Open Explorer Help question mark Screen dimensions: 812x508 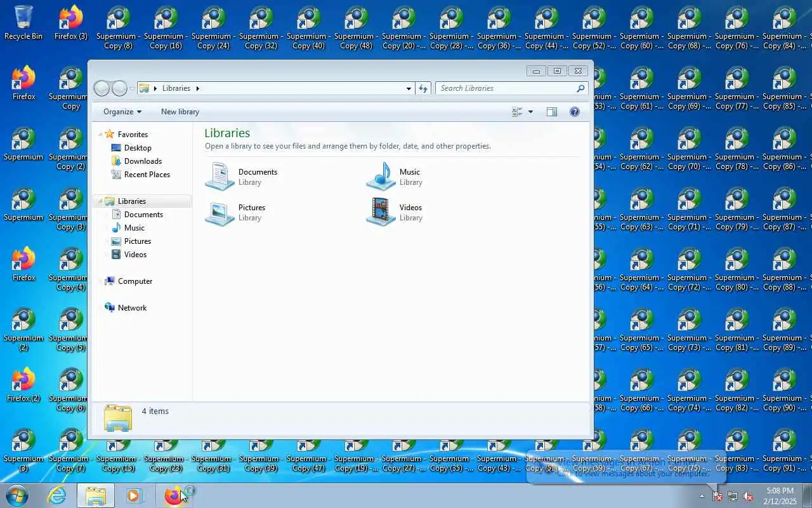[575, 112]
